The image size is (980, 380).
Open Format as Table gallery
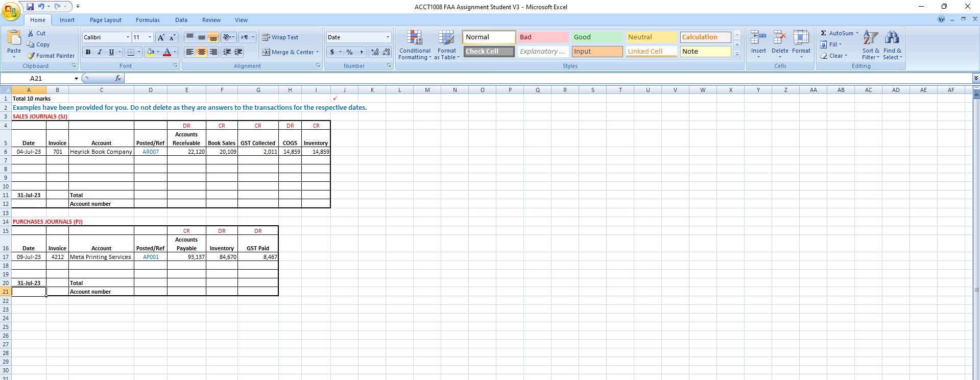[x=447, y=45]
